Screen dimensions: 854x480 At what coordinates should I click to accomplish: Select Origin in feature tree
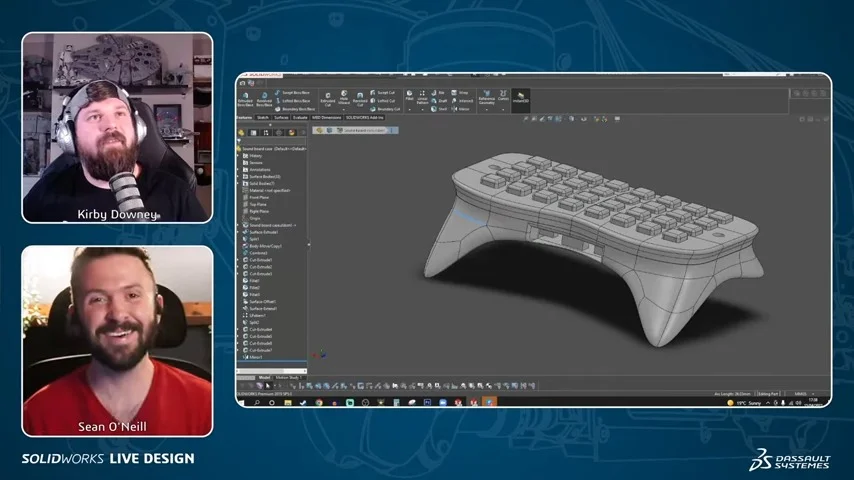[252, 218]
